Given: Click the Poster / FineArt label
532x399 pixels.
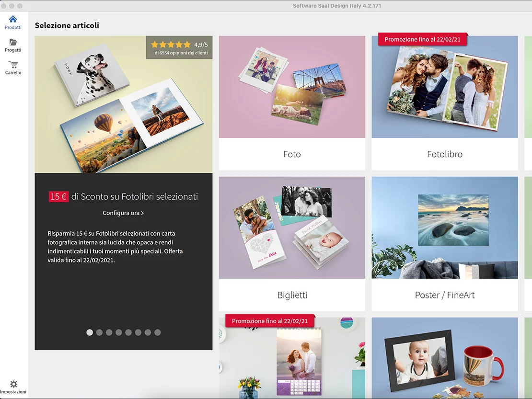Looking at the screenshot, I should [x=444, y=295].
